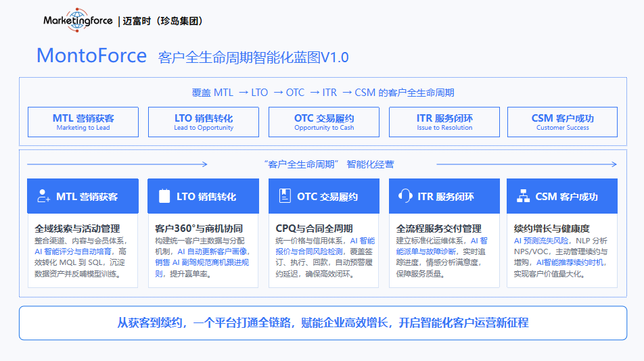Select the LTO 销售转化 Lead to Opportunity box

(x=204, y=122)
